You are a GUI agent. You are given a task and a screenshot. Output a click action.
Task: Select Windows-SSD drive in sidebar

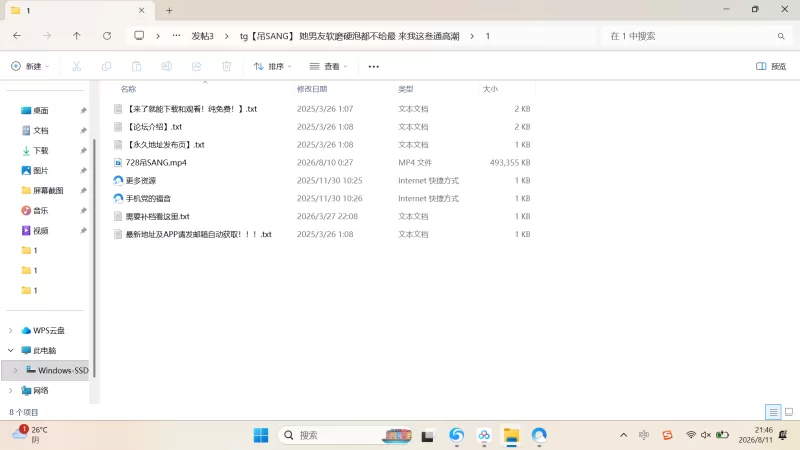pyautogui.click(x=46, y=370)
